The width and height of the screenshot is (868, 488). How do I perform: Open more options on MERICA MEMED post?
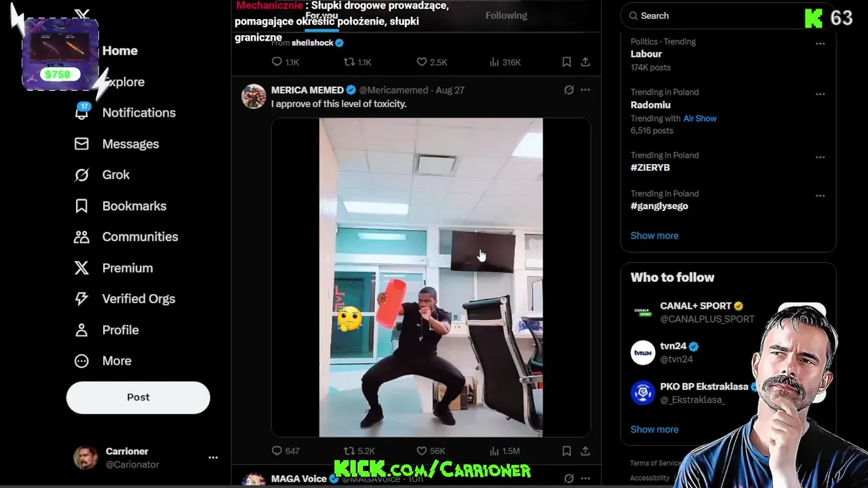[585, 89]
